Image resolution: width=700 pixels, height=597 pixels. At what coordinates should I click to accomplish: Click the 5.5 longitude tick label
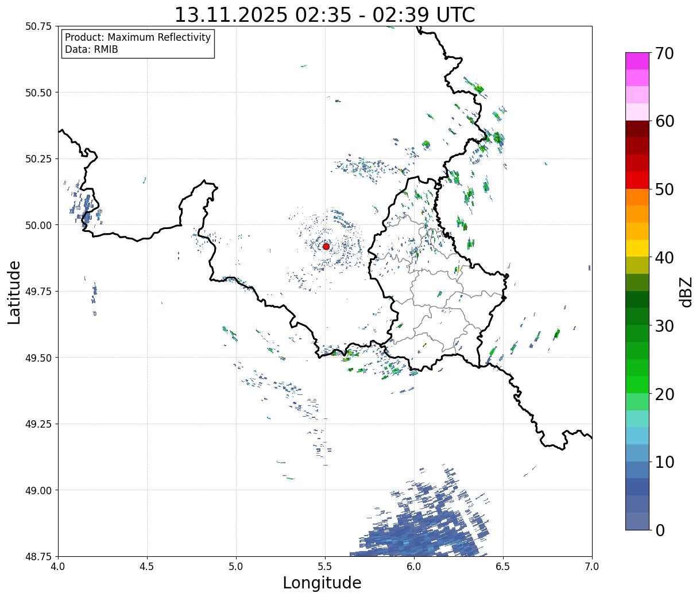(x=325, y=567)
